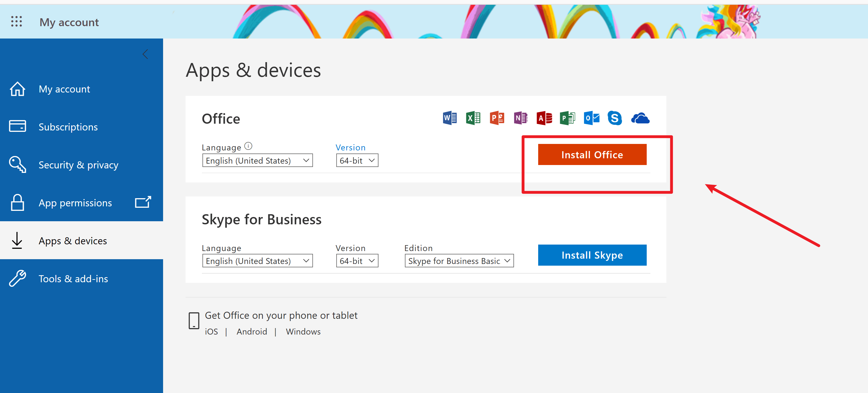Click the external-link icon next to App permissions

coord(143,202)
